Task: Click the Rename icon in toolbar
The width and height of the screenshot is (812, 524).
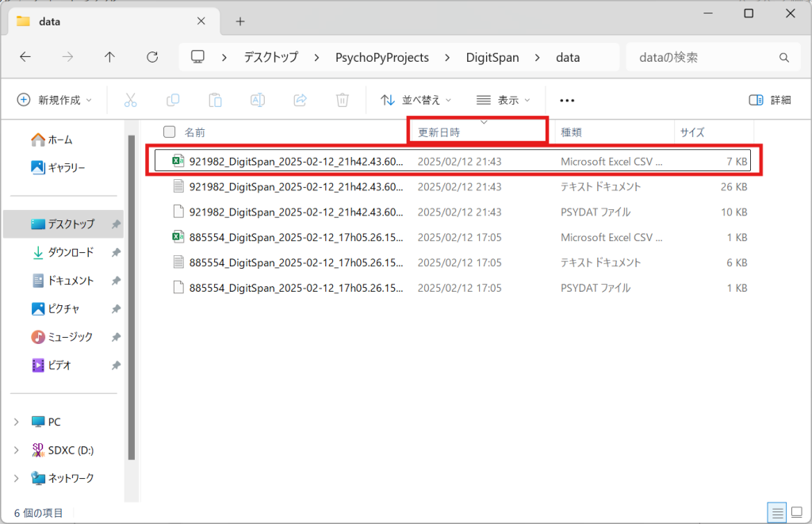Action: 258,100
